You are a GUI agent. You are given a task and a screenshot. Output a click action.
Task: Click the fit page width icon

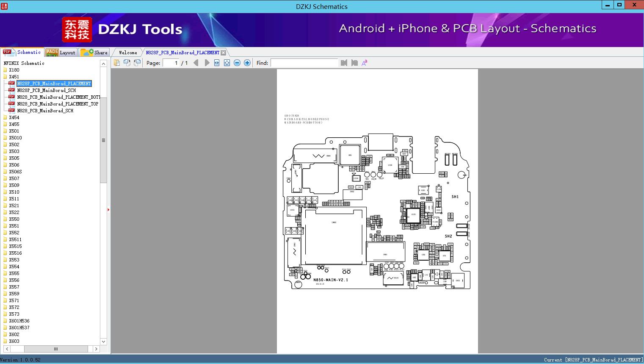(x=217, y=63)
